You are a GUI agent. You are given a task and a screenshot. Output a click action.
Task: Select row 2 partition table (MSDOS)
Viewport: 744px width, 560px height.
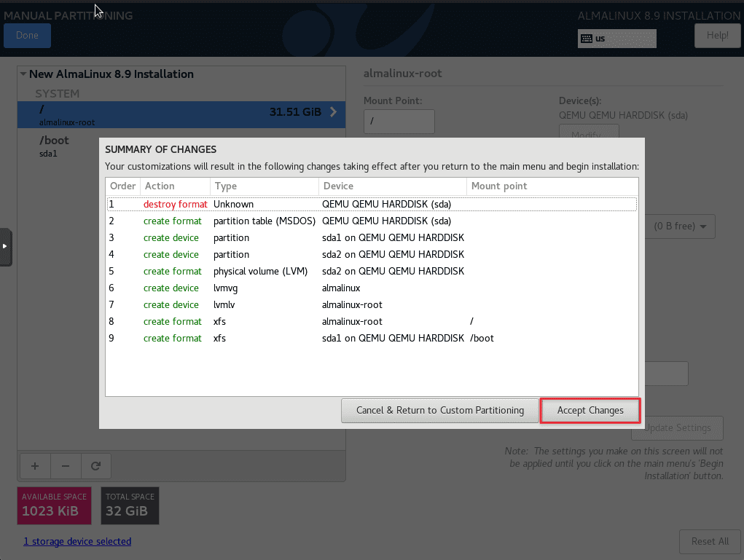tap(372, 221)
